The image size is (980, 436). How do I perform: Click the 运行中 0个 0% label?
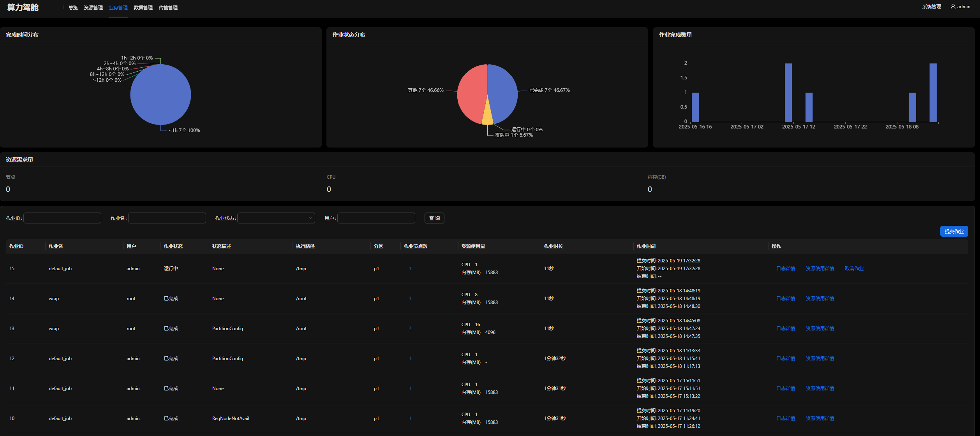click(527, 130)
